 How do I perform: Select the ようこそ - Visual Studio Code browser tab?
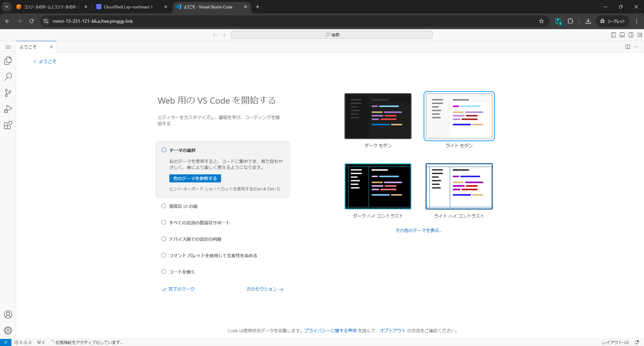click(x=211, y=7)
